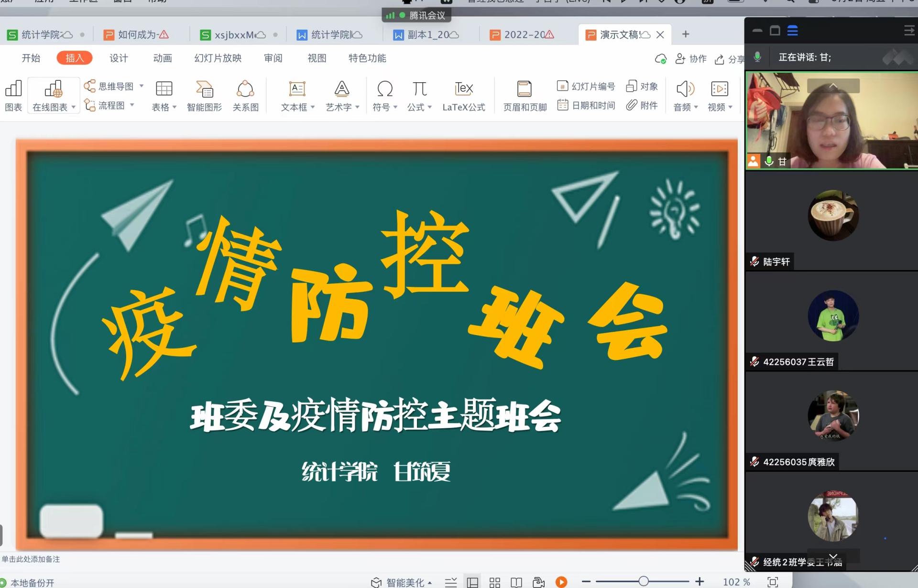Screen dimensions: 918x588
Task: Switch to the 2022-20 presentation tab
Action: [x=525, y=34]
